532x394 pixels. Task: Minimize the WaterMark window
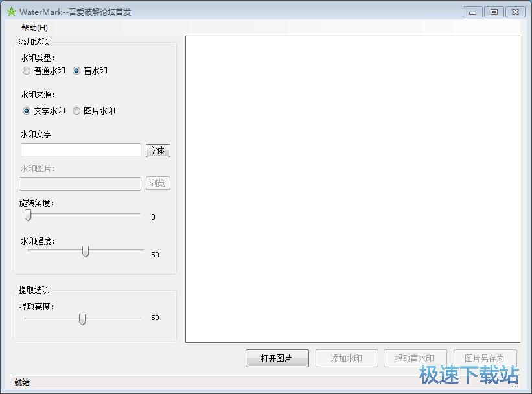pyautogui.click(x=472, y=12)
